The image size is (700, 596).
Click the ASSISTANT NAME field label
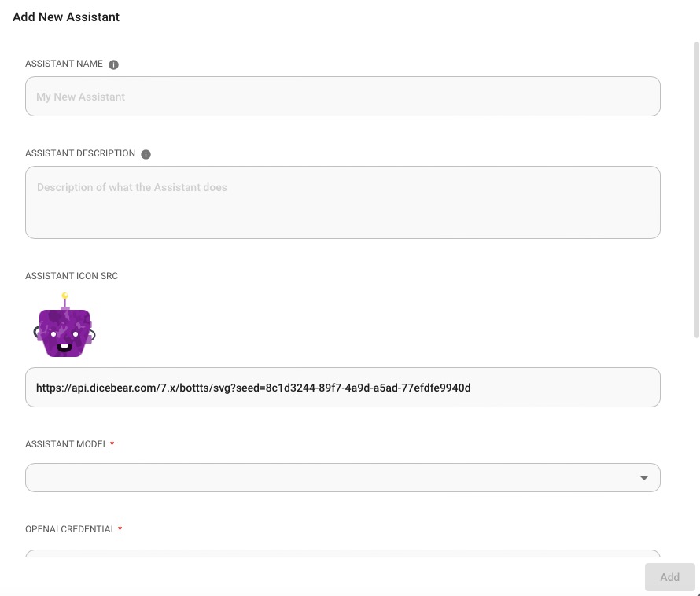(x=64, y=64)
